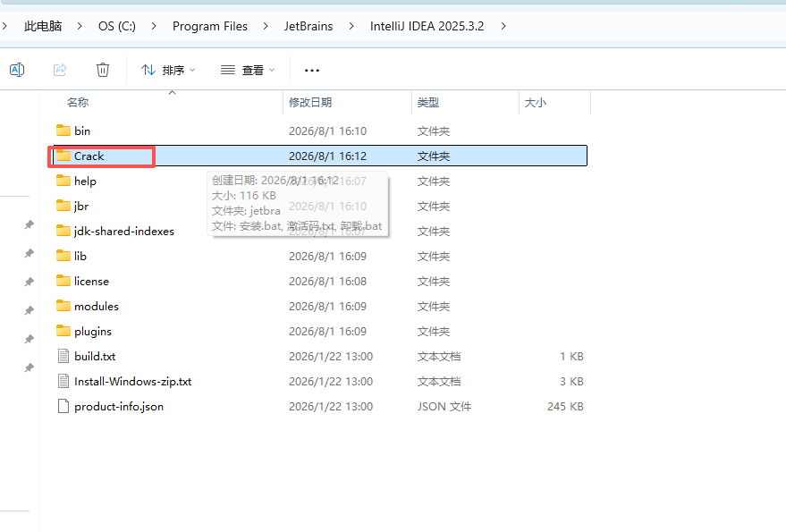The image size is (786, 532).
Task: Sort by 大小 column header
Action: [x=536, y=102]
